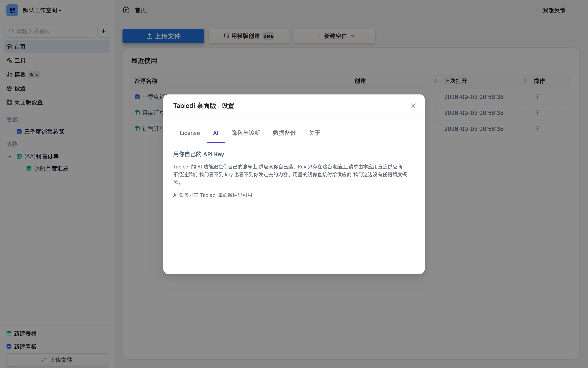Go to 首页 in the sidebar

[x=57, y=46]
